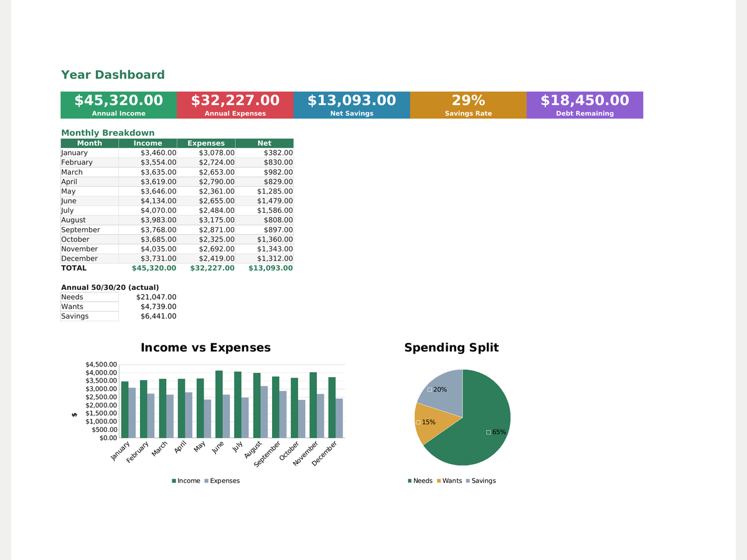
Task: Select the $45,320.00 Annual Income card value
Action: click(119, 100)
